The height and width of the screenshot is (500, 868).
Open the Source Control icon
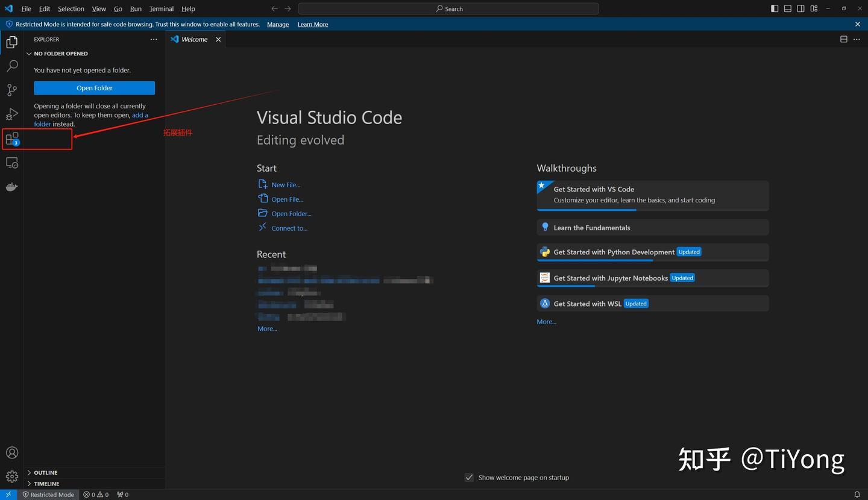[12, 90]
